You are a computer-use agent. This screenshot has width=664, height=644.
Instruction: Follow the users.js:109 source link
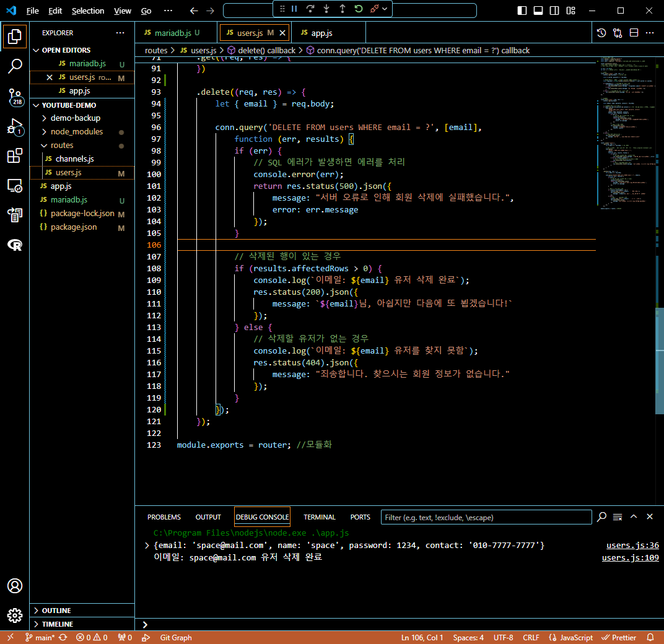coord(630,558)
